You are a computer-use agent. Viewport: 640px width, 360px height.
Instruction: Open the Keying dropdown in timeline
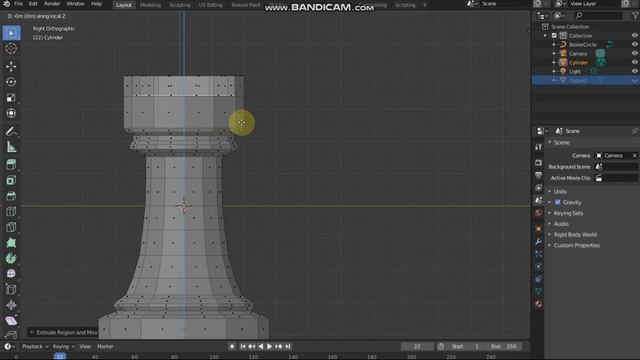(64, 347)
